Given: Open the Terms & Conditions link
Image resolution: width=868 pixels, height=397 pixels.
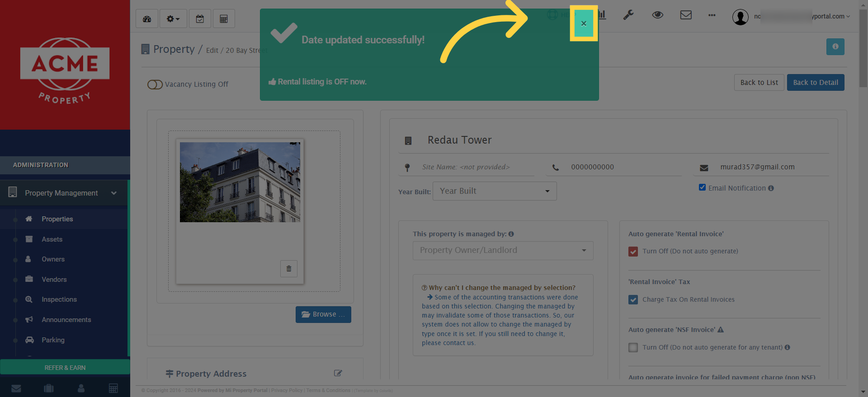Looking at the screenshot, I should coord(328,391).
